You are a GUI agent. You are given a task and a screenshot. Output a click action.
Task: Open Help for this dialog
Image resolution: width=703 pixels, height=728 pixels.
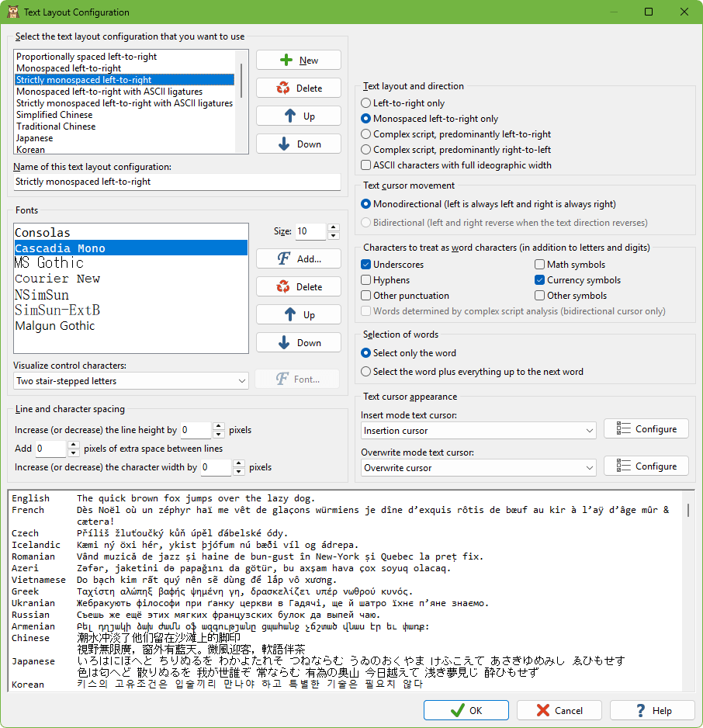(653, 710)
